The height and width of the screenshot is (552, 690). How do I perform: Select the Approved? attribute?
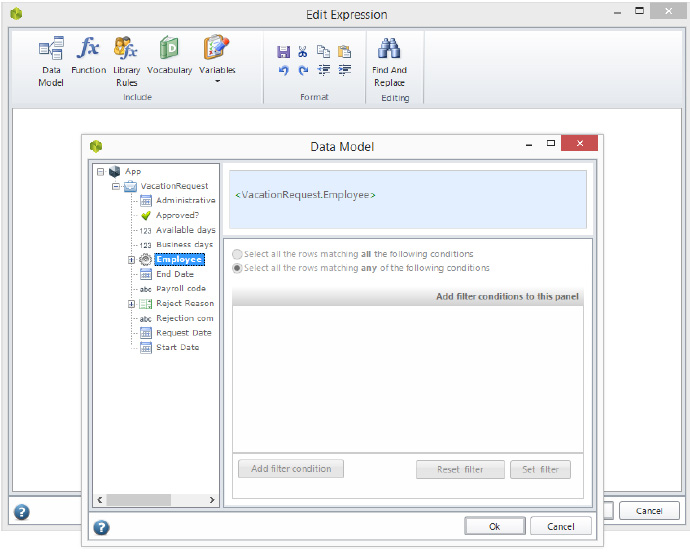tap(177, 215)
